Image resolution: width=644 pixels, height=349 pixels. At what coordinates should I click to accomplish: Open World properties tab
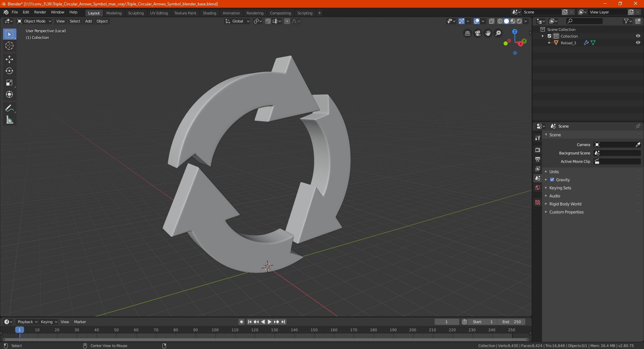point(538,188)
